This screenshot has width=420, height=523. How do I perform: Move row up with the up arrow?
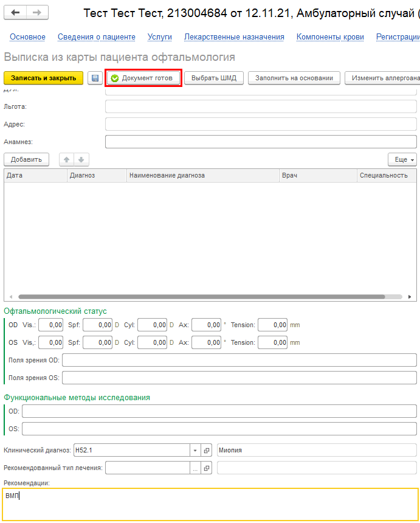66,159
